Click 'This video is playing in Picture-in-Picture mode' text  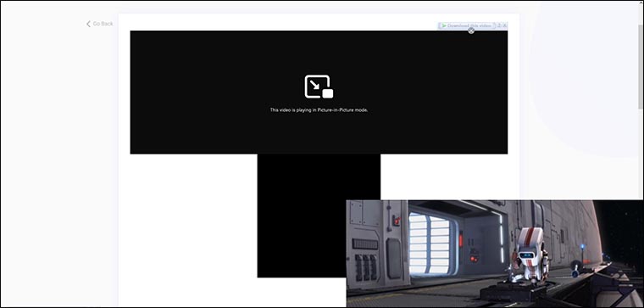point(319,110)
